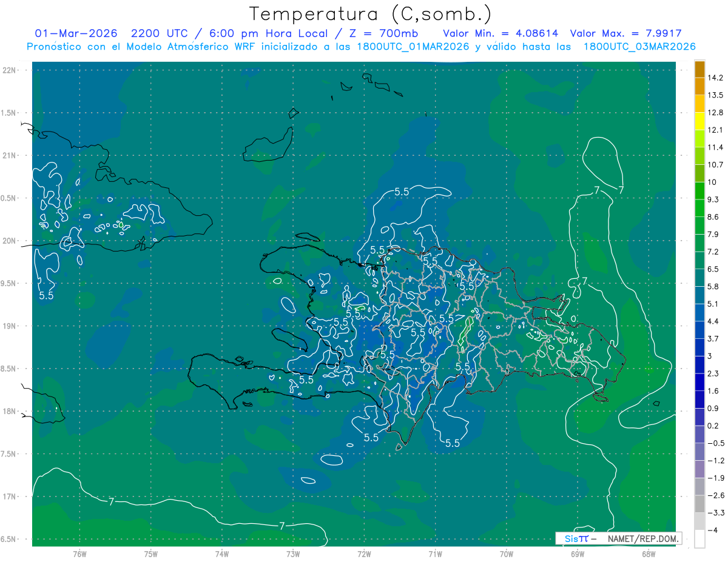The height and width of the screenshot is (562, 728).
Task: Click the '-4' colorbar label
Action: coord(712,530)
